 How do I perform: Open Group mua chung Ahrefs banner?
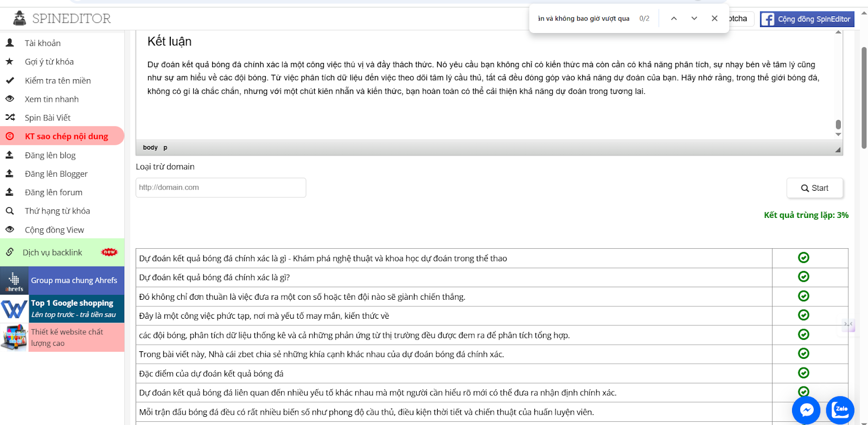coord(62,280)
